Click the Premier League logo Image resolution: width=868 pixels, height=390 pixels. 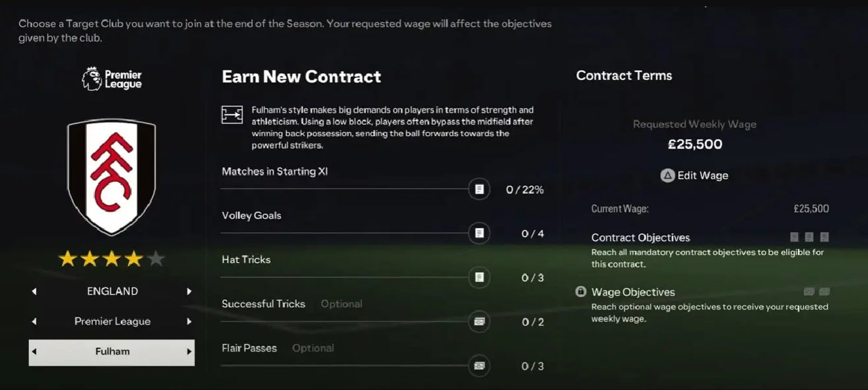[112, 79]
